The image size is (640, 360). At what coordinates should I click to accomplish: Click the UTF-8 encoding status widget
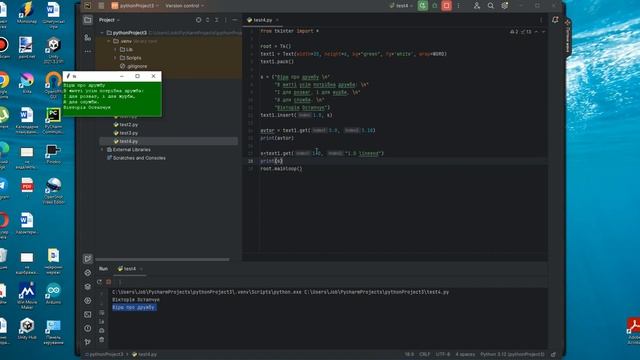tap(442, 354)
